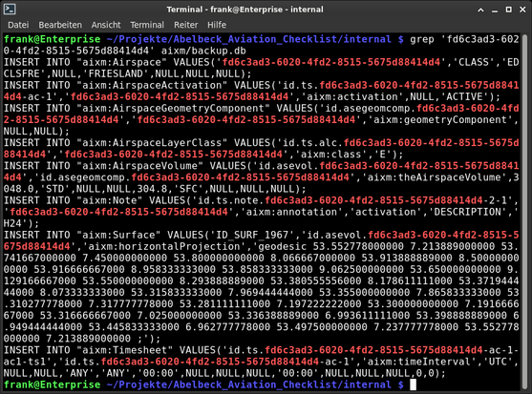Open the Ansicht menu
Screen dimensions: 532x394
tap(106, 25)
